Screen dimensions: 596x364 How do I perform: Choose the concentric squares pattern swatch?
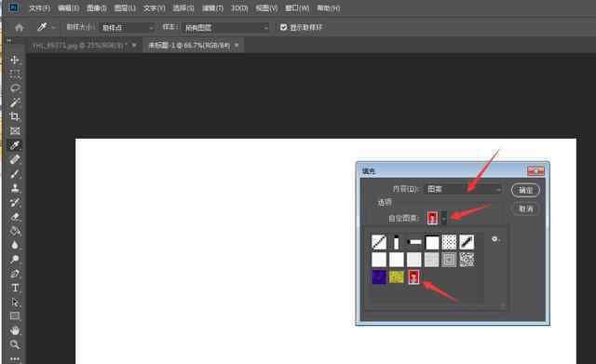click(449, 260)
